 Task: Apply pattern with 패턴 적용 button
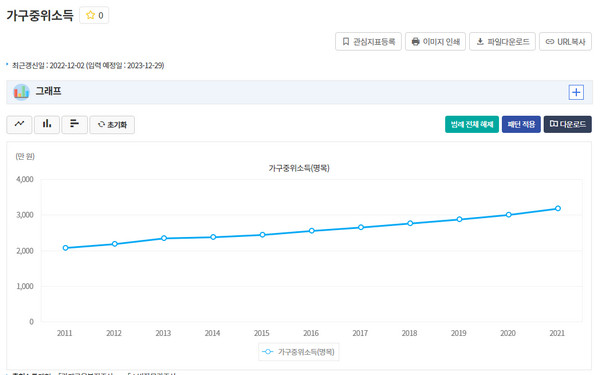click(521, 124)
